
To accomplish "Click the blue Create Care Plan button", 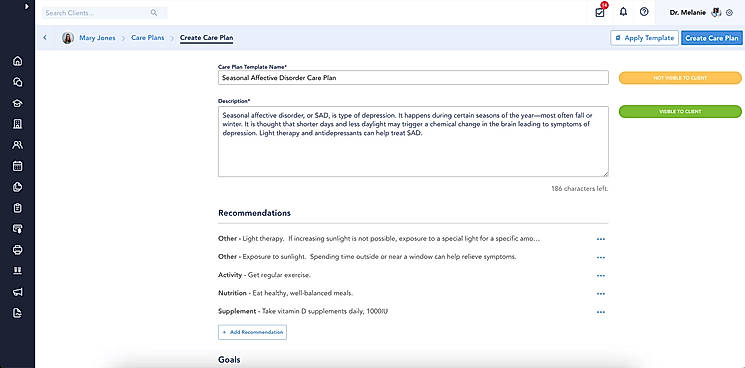I will click(x=712, y=38).
